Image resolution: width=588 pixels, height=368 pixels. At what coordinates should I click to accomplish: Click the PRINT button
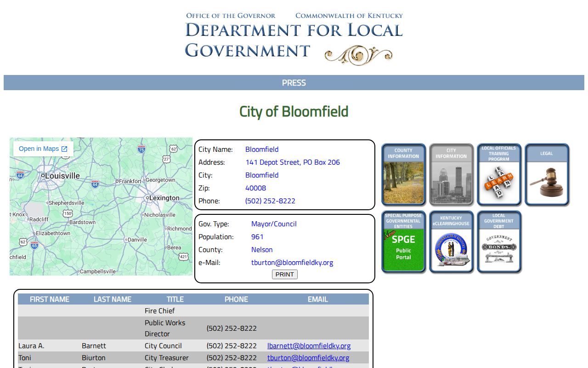coord(285,275)
